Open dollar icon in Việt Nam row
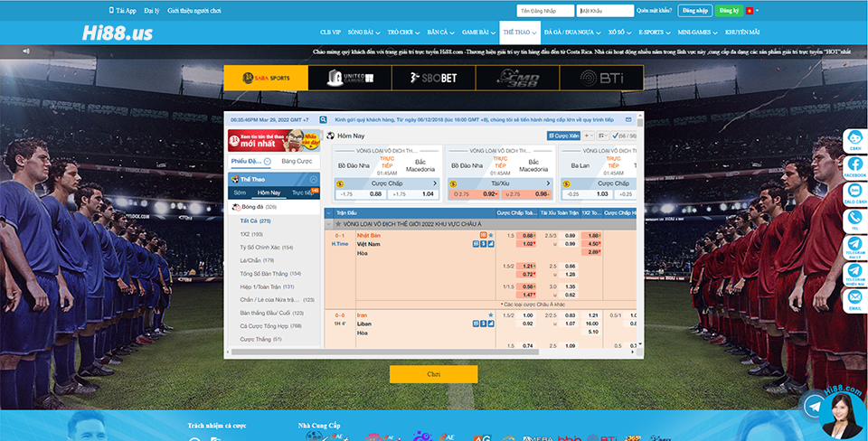Screen dimensions: 868x441 click(483, 244)
